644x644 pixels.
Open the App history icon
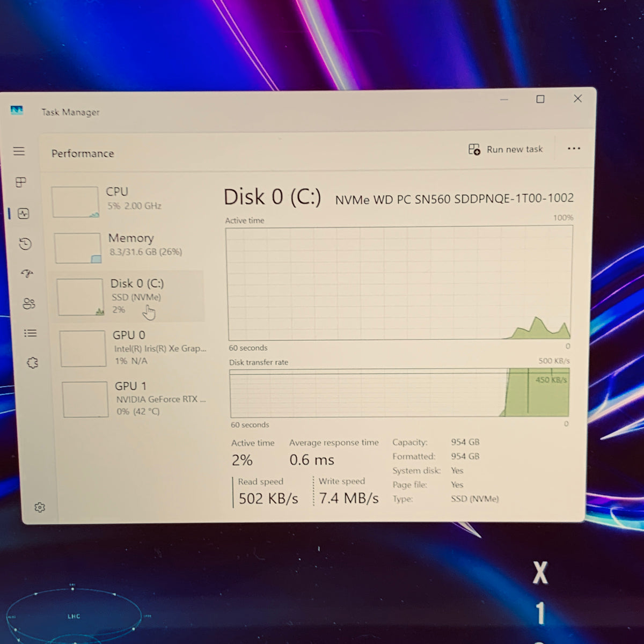coord(25,244)
